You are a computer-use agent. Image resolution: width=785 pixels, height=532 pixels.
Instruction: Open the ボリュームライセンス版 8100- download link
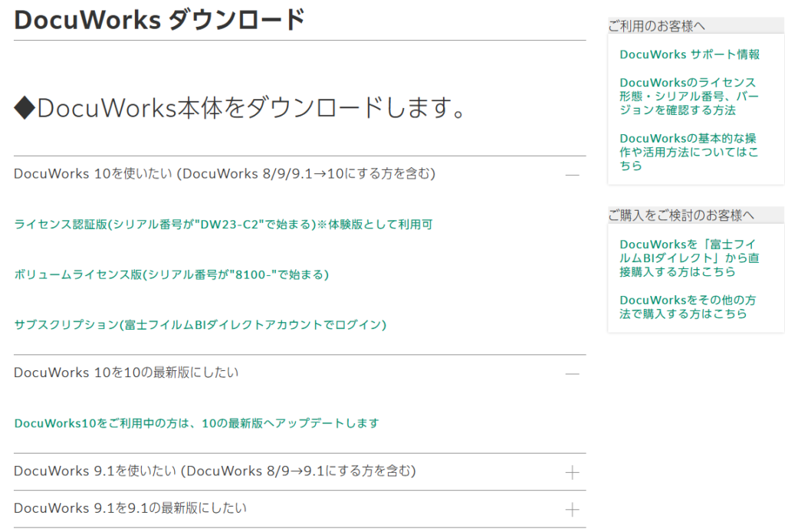pyautogui.click(x=171, y=274)
